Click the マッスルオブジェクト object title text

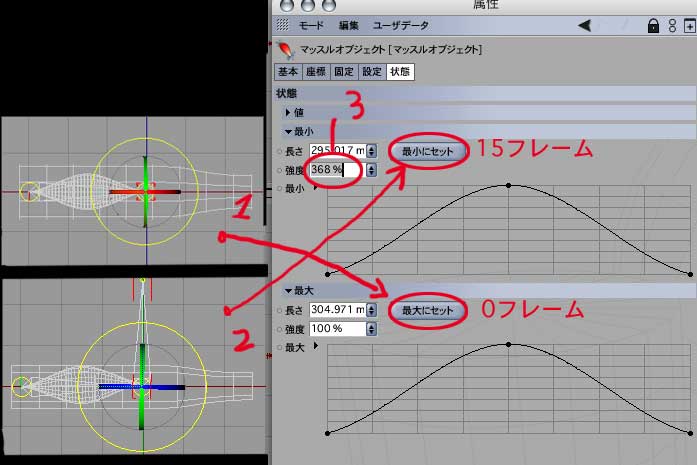[391, 49]
